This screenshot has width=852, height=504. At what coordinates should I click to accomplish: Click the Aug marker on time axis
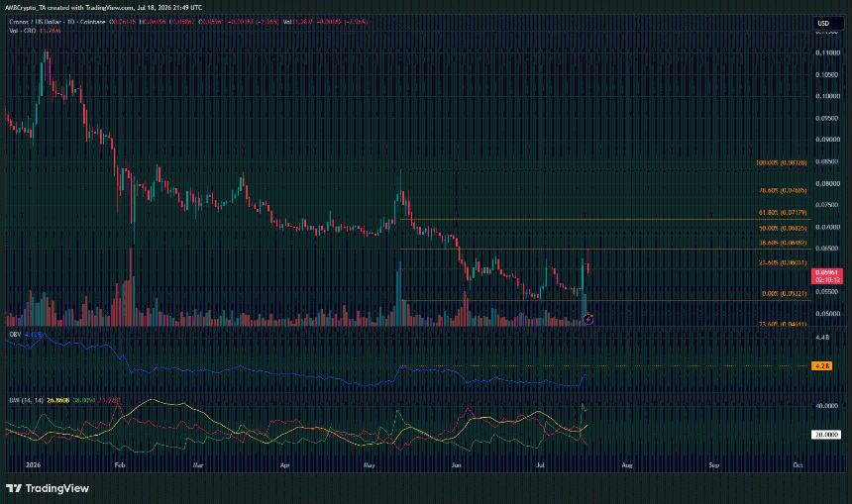[627, 465]
